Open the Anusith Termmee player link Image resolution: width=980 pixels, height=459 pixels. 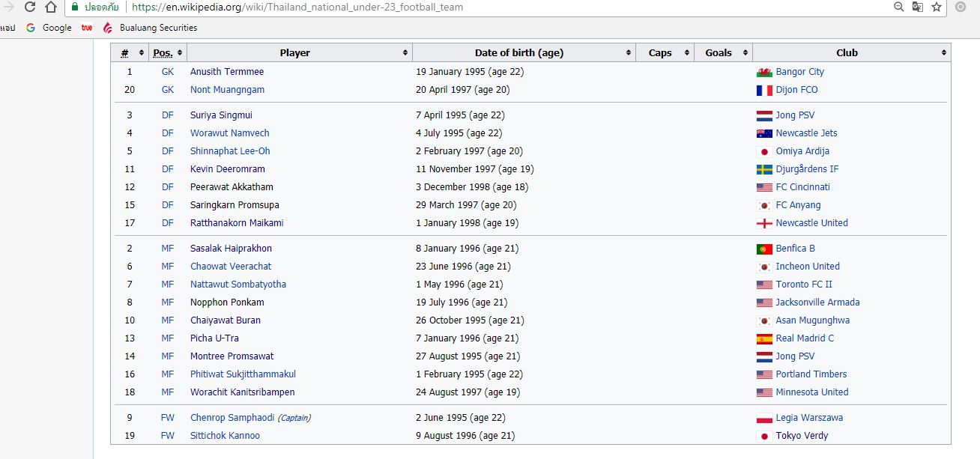pyautogui.click(x=227, y=72)
